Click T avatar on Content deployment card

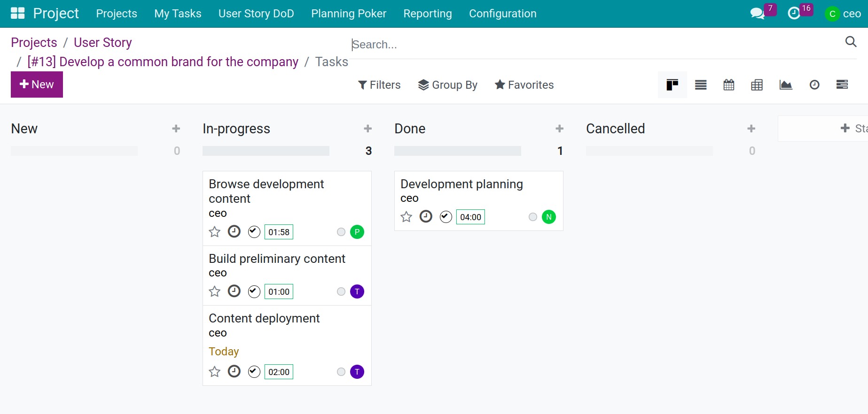[x=357, y=372]
